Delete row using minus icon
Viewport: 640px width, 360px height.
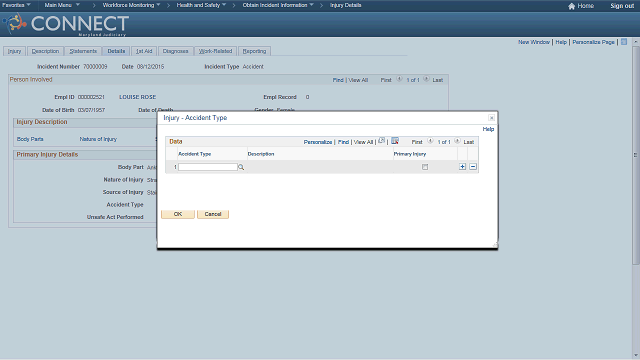click(473, 167)
